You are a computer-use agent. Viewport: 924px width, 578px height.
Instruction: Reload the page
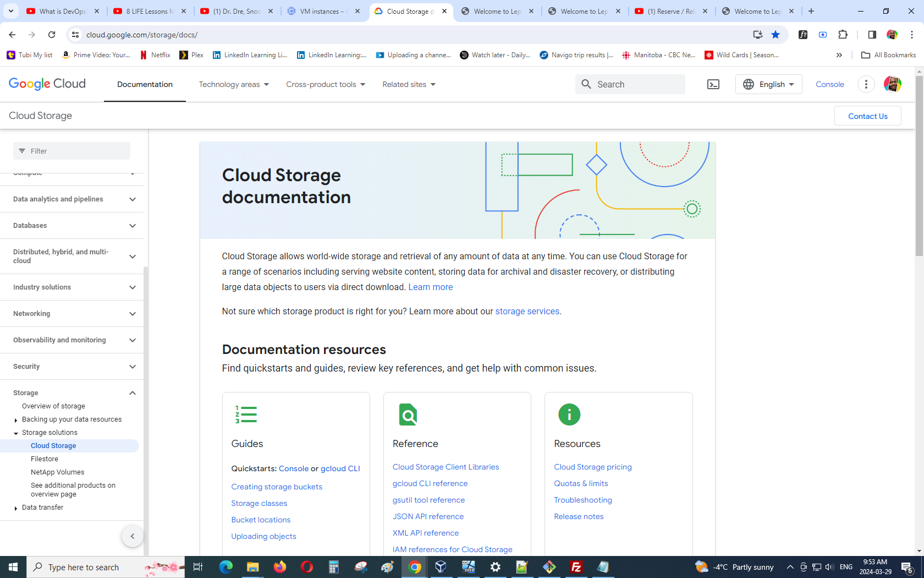[x=52, y=35]
